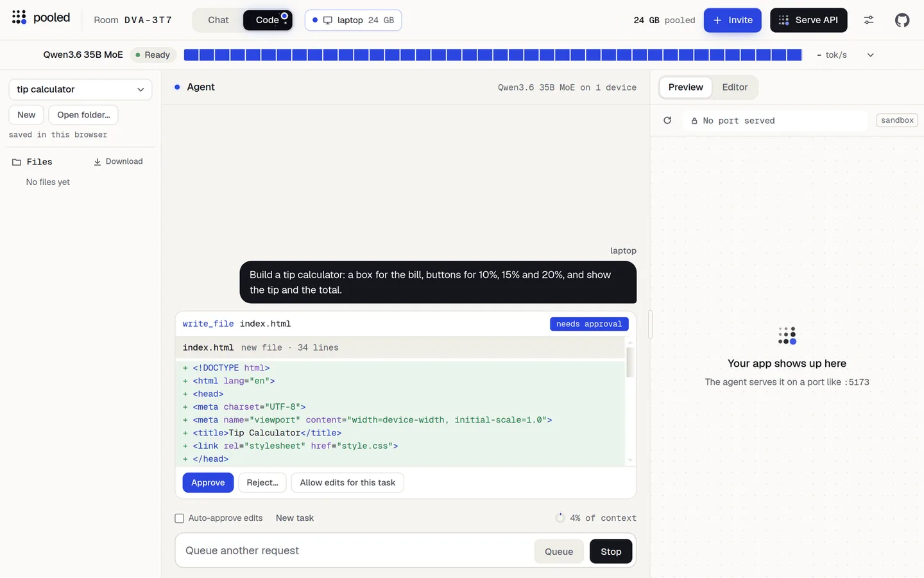Click Qwen3.6 35B MoE model name

[x=83, y=55]
